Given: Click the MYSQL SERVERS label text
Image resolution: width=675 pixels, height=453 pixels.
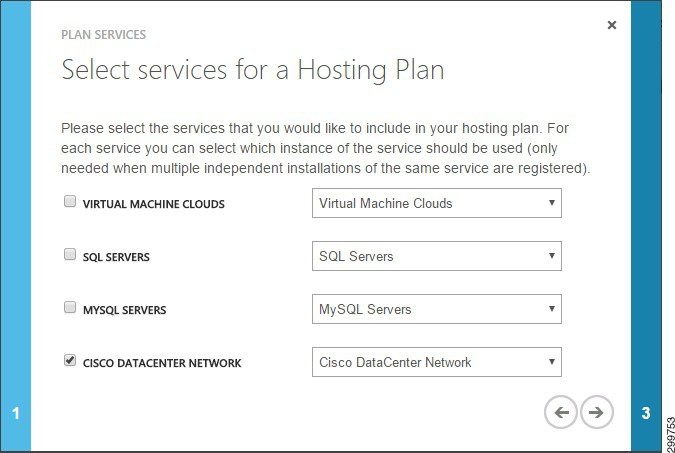Looking at the screenshot, I should tap(124, 310).
